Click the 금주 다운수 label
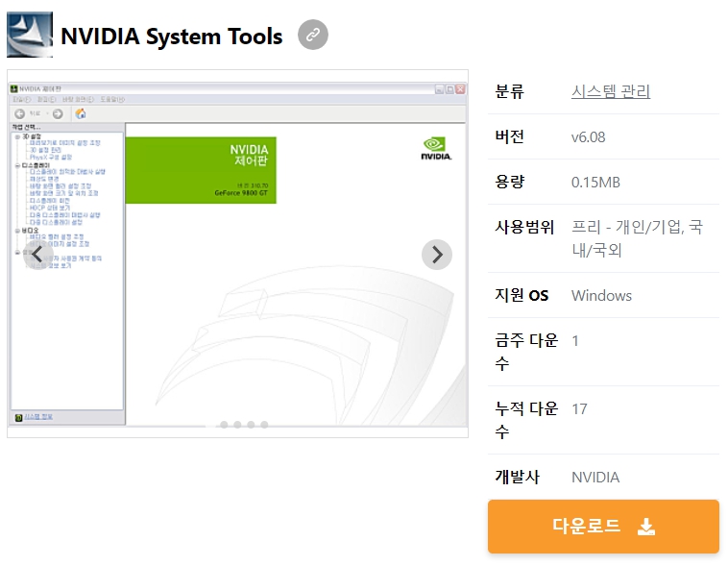Screen dimensions: 728x566 (526, 352)
